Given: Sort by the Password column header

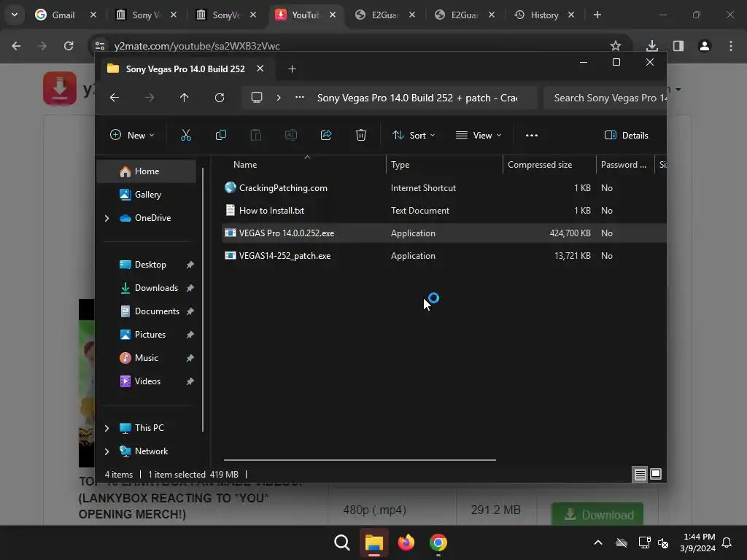Looking at the screenshot, I should click(625, 165).
